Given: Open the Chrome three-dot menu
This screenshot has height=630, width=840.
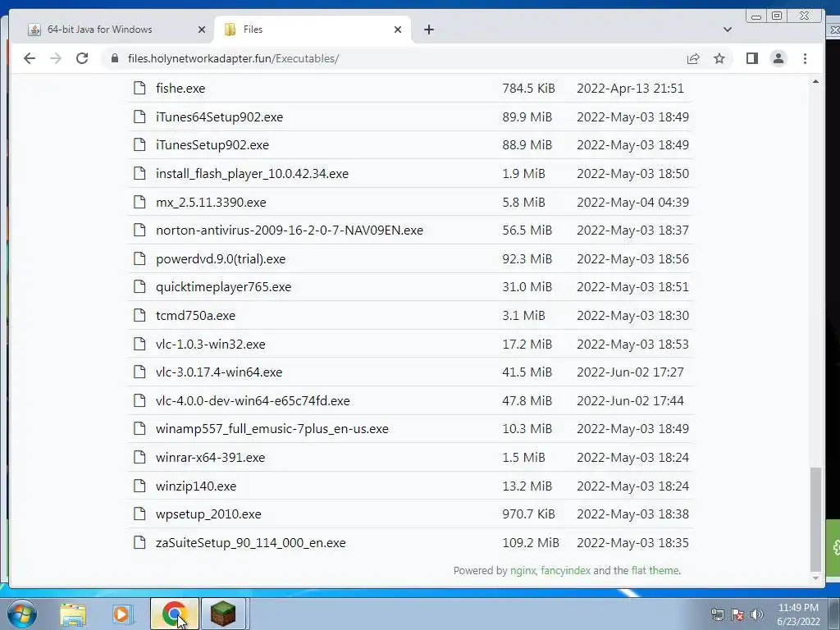Looking at the screenshot, I should pyautogui.click(x=806, y=58).
